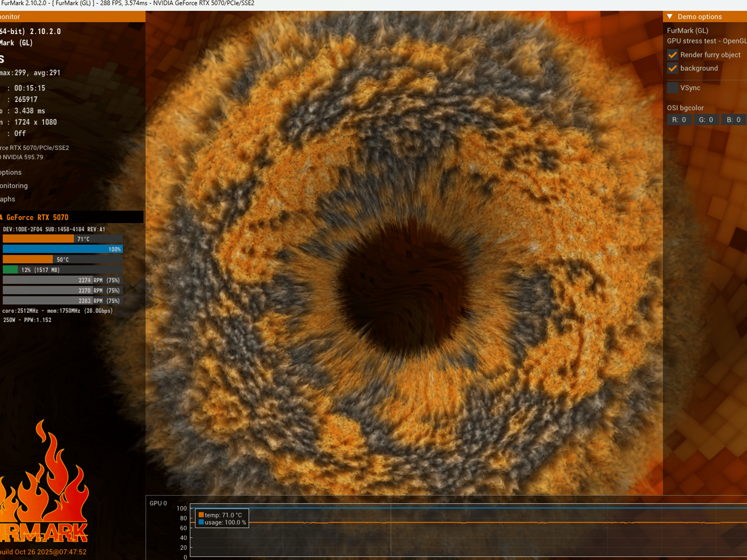Click the OSI bgcolor G value field
Viewport: 747px width, 560px height.
click(x=706, y=120)
